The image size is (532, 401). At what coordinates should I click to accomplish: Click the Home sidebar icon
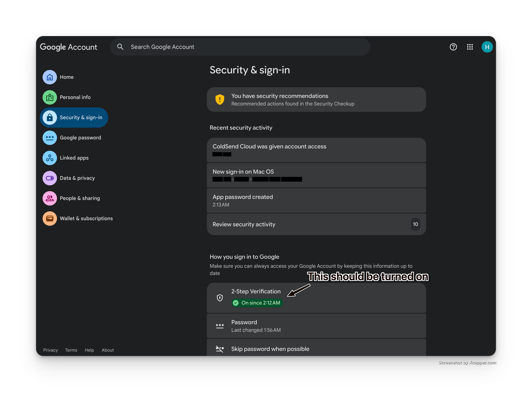(x=50, y=77)
